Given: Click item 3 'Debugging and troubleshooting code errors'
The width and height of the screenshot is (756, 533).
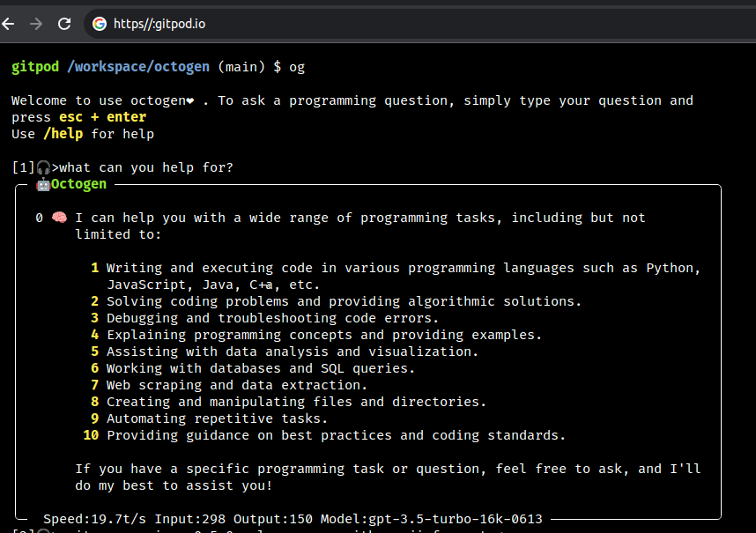Looking at the screenshot, I should (273, 318).
